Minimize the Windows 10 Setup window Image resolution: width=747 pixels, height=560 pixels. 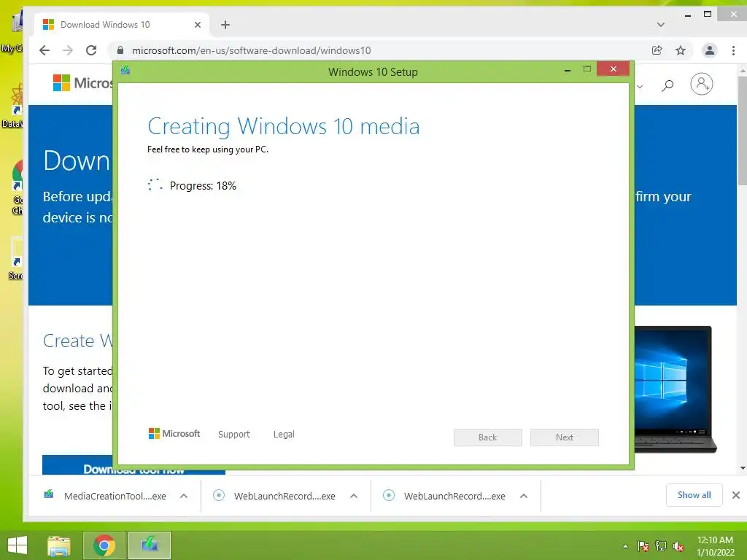(568, 70)
